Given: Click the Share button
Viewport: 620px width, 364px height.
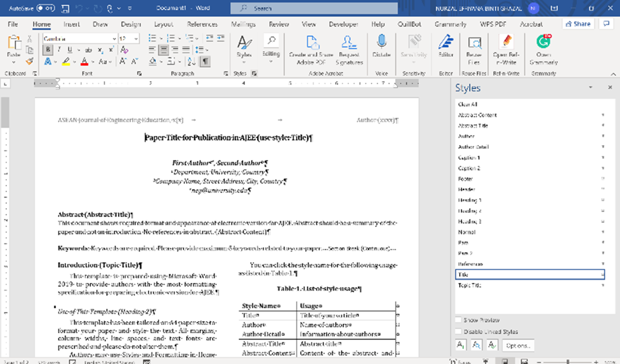Looking at the screenshot, I should click(577, 24).
